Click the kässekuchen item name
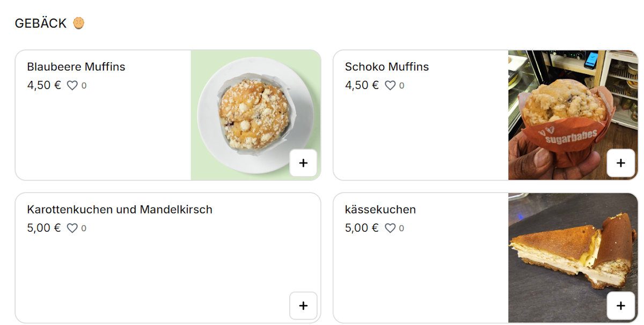Image resolution: width=644 pixels, height=325 pixels. coord(380,210)
